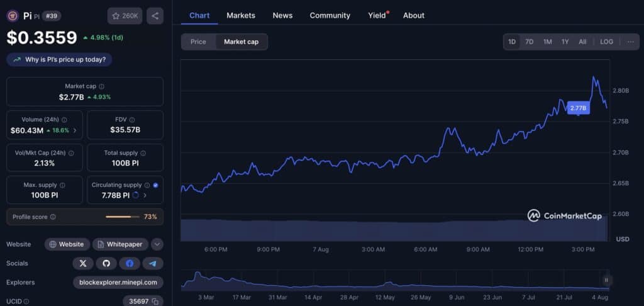Click the info icon beside Total supply

pos(143,153)
